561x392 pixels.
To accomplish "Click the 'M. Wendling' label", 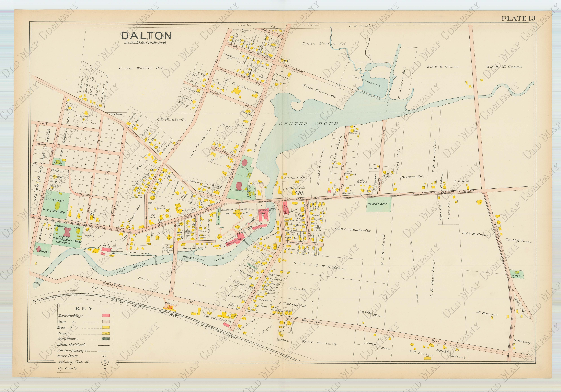I will tap(522, 342).
